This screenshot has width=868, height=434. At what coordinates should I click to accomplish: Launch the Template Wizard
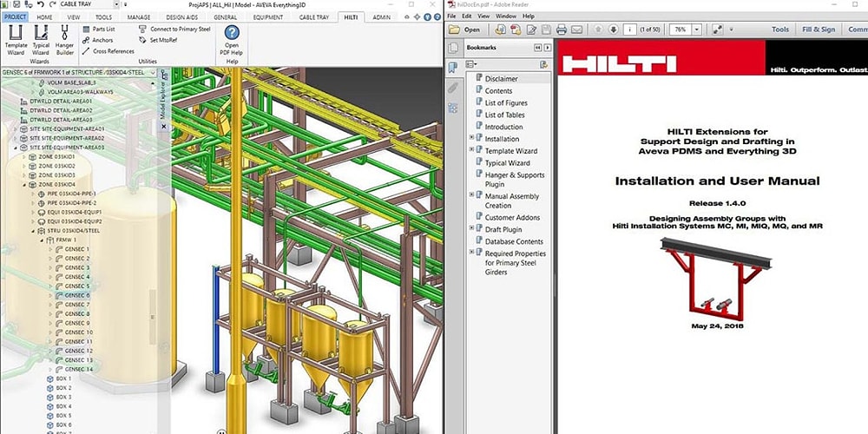pos(16,40)
